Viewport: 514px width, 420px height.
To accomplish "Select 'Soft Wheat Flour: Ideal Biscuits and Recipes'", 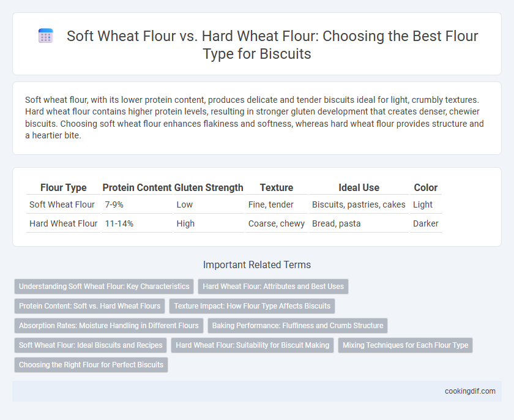I will click(91, 345).
